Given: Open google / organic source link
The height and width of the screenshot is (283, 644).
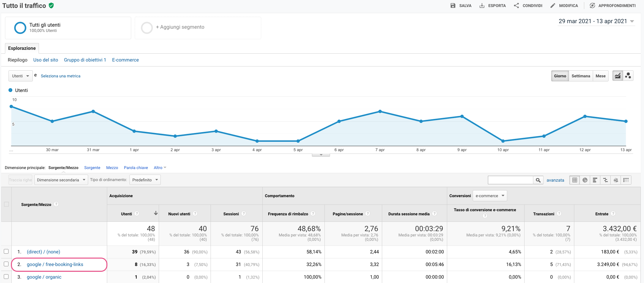Looking at the screenshot, I should click(x=44, y=277).
